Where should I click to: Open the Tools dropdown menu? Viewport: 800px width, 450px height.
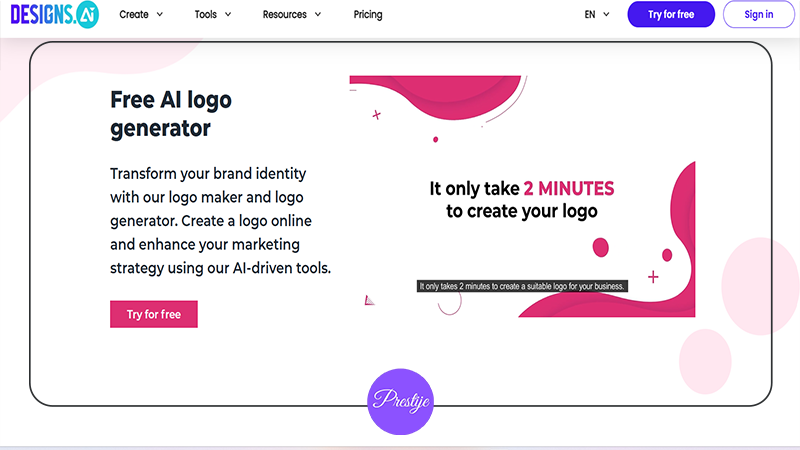tap(213, 15)
